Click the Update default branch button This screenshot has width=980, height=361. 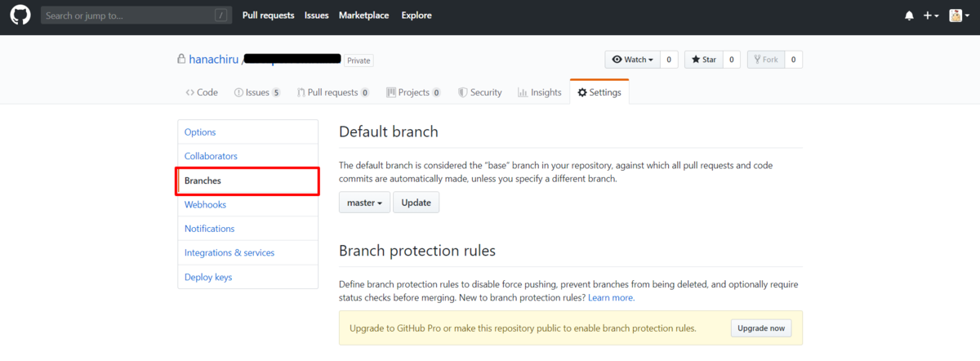[x=416, y=203]
